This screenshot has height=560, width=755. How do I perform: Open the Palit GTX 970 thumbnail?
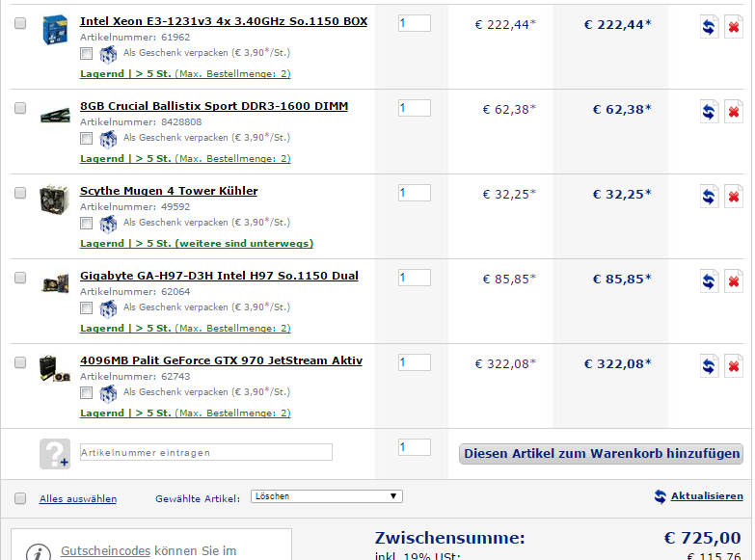pyautogui.click(x=54, y=368)
